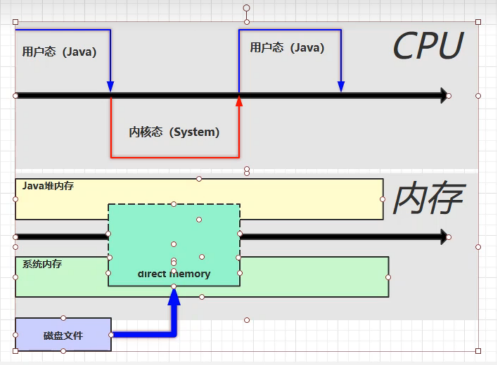Image resolution: width=497 pixels, height=365 pixels.
Task: Click the 内核态 (System) label
Action: coord(174,132)
